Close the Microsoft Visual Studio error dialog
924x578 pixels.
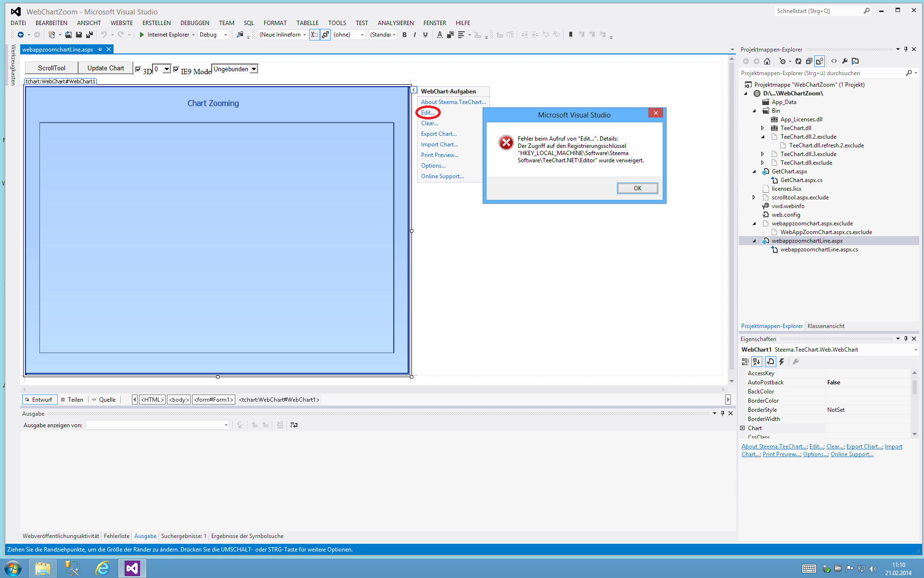pos(655,113)
